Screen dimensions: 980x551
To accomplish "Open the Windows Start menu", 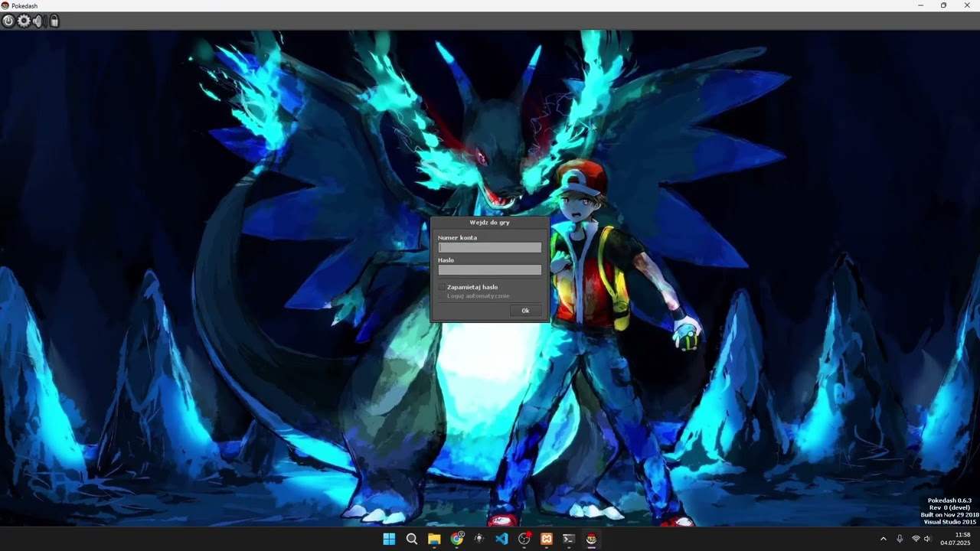I will (x=389, y=539).
